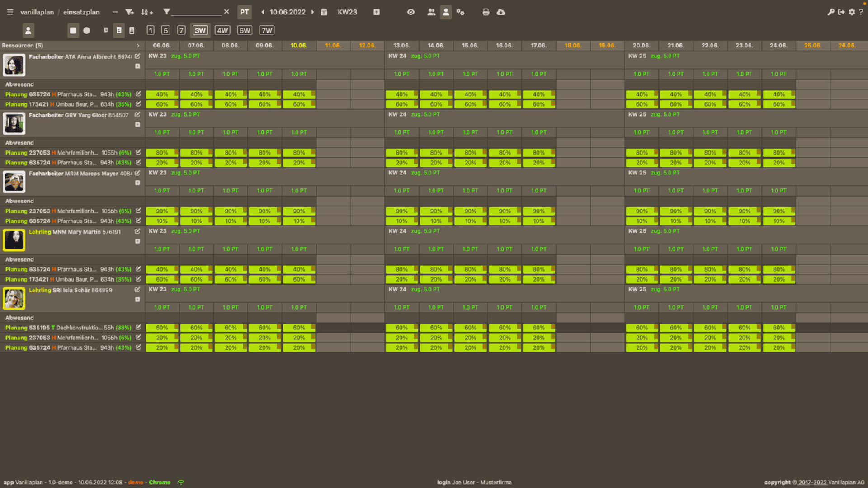This screenshot has width=868, height=488.
Task: Switch to the 7 day view
Action: pyautogui.click(x=181, y=30)
